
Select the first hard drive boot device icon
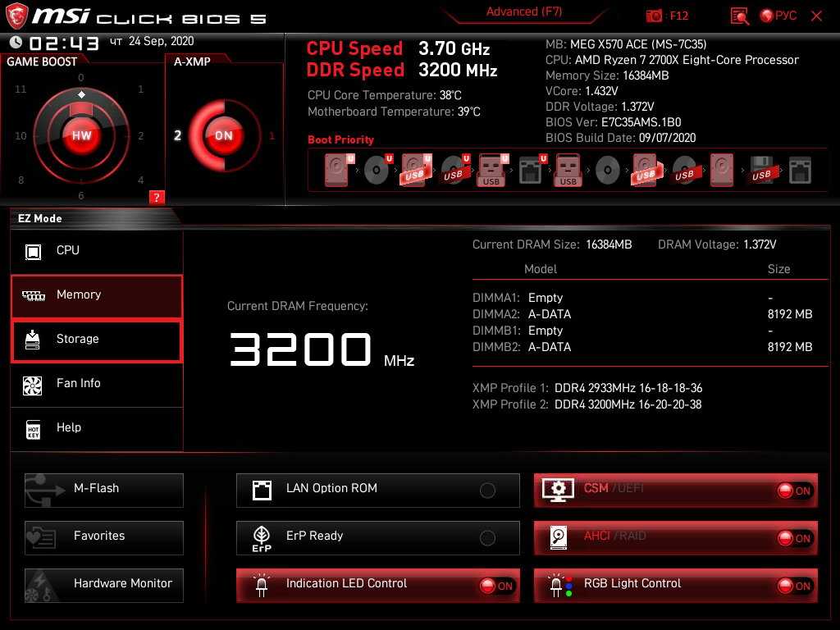point(336,171)
